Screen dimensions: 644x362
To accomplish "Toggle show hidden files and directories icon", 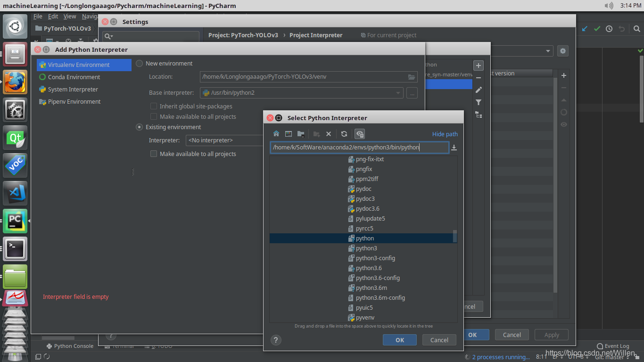I will point(359,134).
